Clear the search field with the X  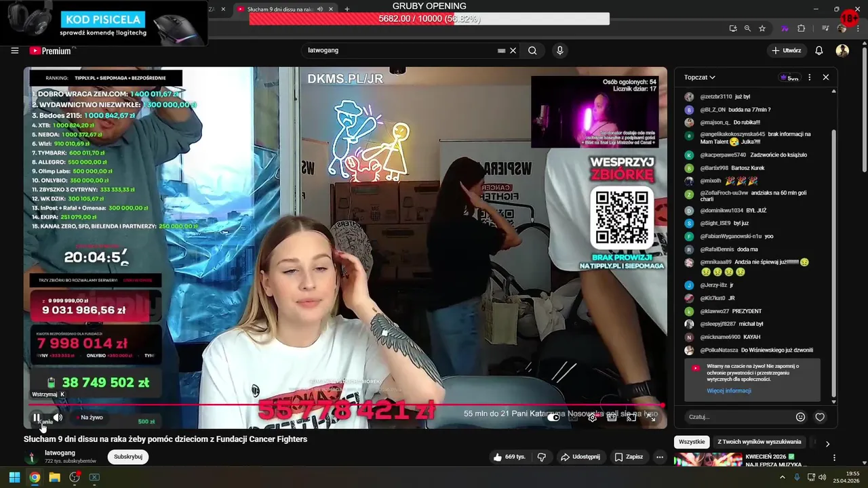click(x=513, y=50)
